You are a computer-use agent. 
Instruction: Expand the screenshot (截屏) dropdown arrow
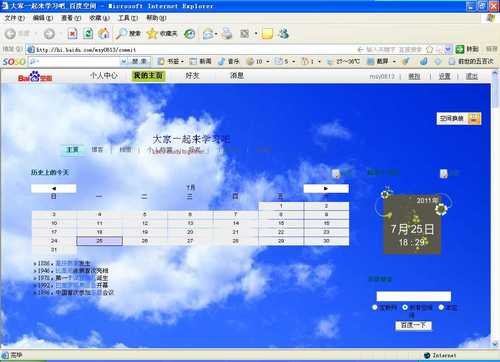click(394, 62)
